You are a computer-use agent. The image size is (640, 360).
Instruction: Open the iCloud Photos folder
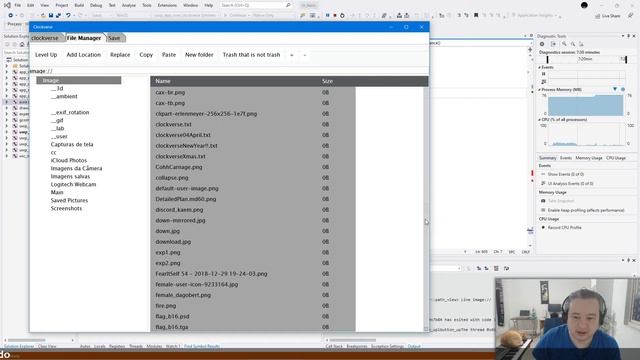point(69,160)
